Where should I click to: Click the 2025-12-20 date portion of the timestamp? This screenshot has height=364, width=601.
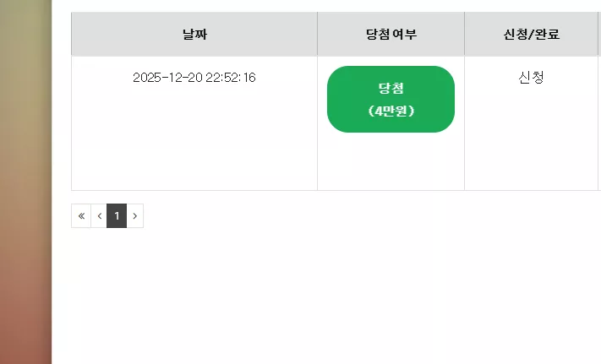coord(167,78)
